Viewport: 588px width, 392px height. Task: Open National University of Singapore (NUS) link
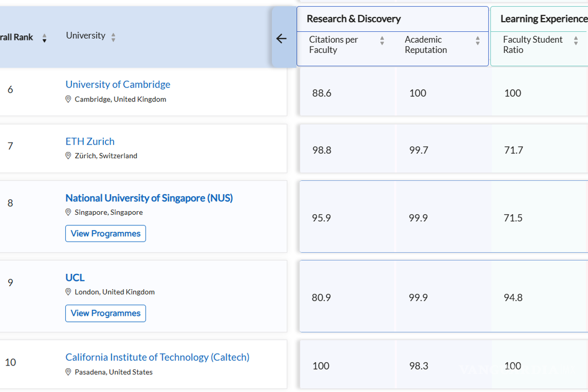point(149,198)
